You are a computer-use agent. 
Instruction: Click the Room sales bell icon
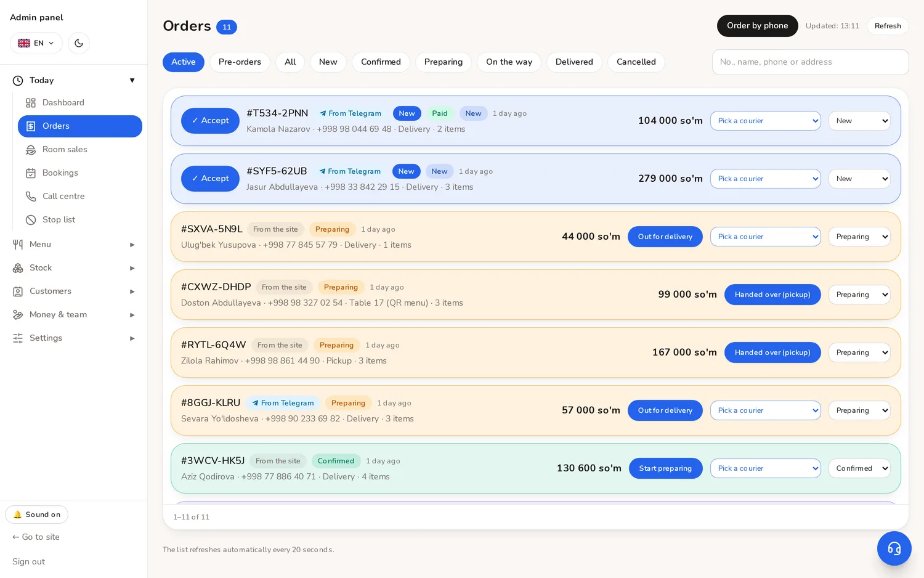[31, 150]
